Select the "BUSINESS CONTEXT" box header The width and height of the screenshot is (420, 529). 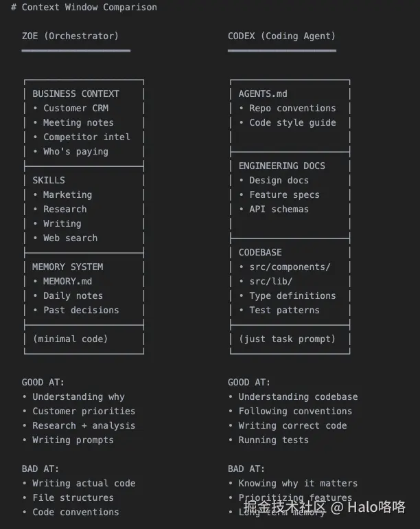click(75, 93)
